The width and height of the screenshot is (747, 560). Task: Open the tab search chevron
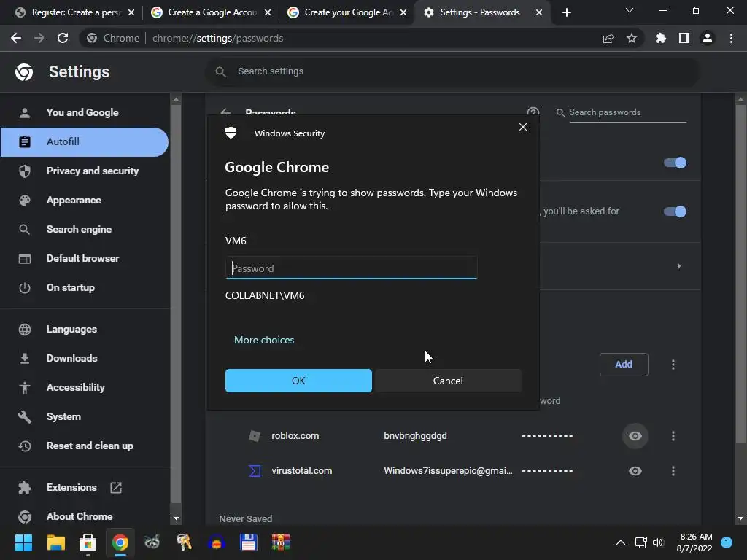pyautogui.click(x=630, y=10)
